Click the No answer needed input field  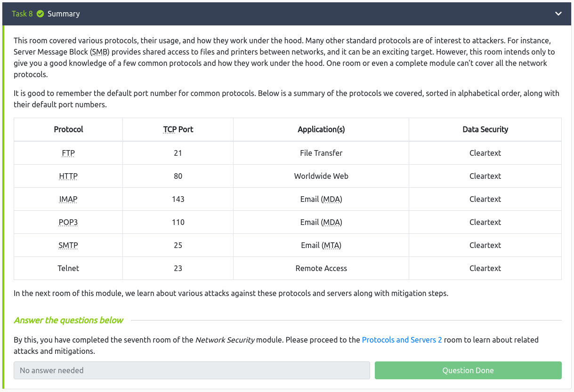pyautogui.click(x=192, y=370)
